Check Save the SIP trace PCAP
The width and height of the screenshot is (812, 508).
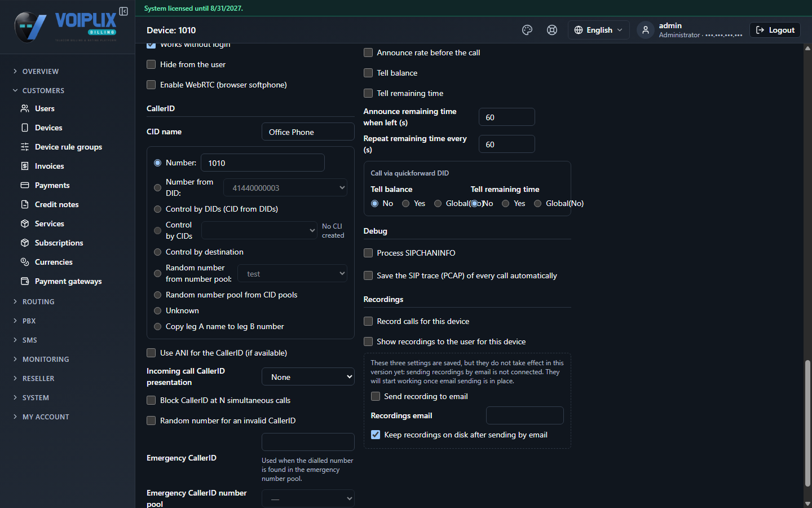[368, 275]
